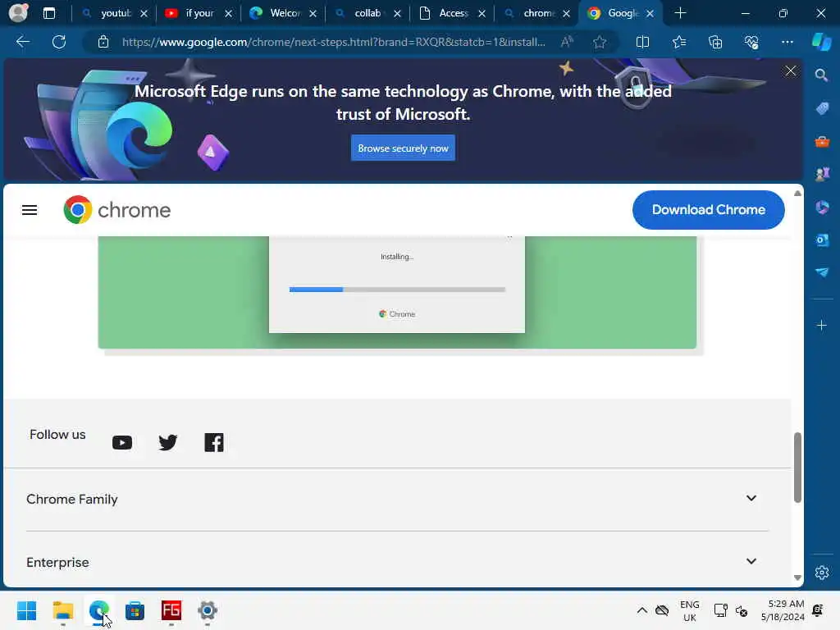The width and height of the screenshot is (840, 630).
Task: Click Browse securely now button
Action: tap(403, 148)
